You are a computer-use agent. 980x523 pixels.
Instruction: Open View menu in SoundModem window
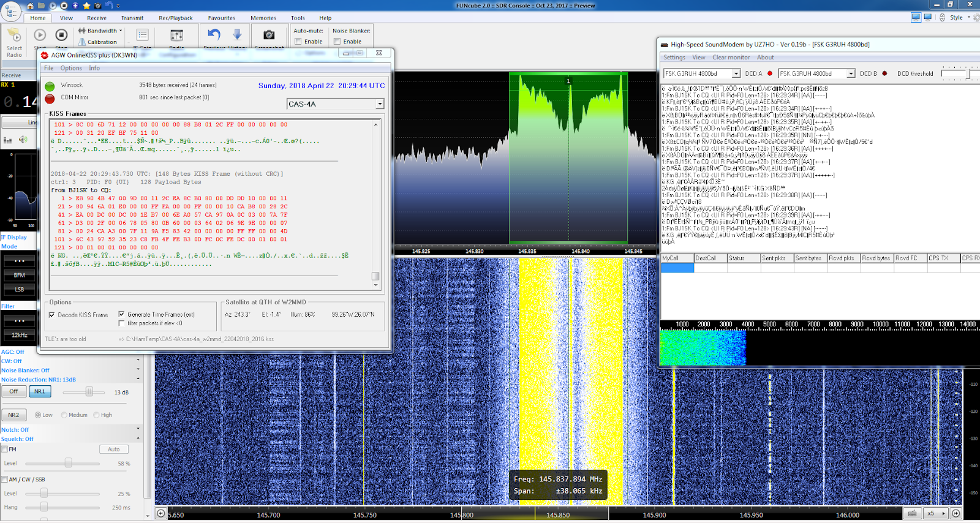[699, 58]
